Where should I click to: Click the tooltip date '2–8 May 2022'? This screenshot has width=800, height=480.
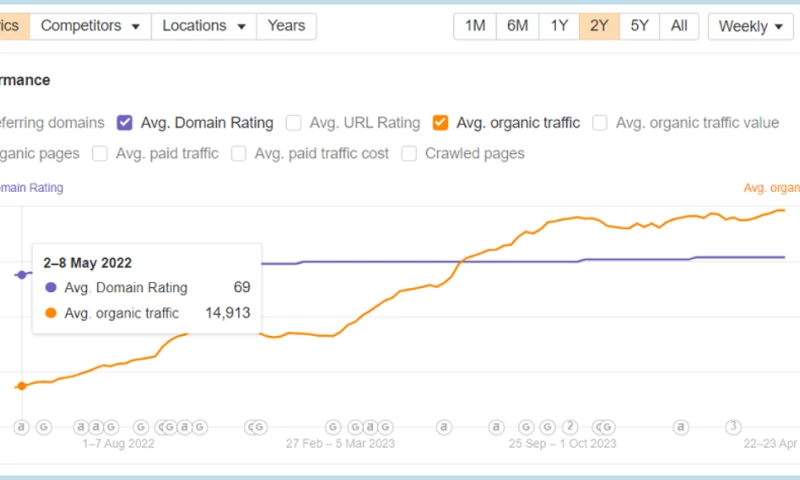(x=87, y=263)
